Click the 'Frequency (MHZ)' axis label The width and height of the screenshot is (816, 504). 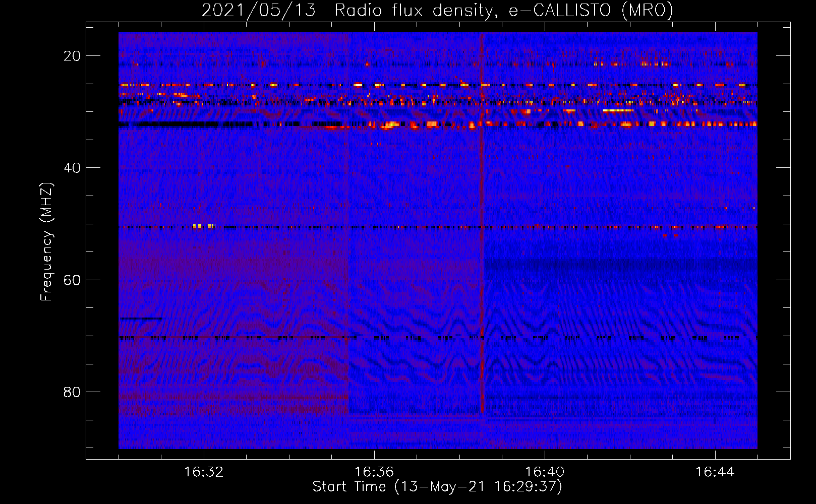coord(46,242)
